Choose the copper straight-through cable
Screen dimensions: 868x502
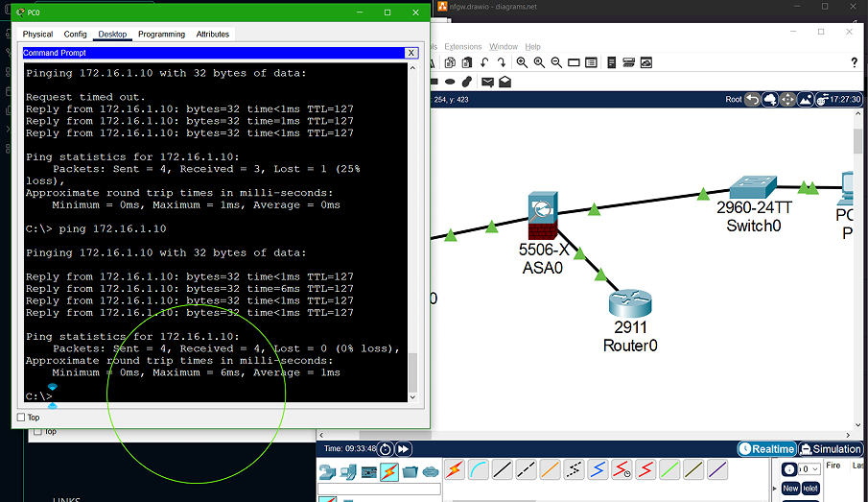click(x=502, y=470)
